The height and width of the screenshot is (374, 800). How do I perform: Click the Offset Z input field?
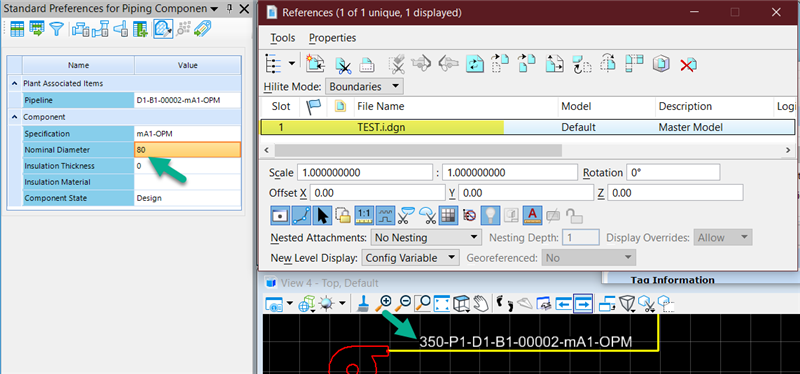point(675,193)
